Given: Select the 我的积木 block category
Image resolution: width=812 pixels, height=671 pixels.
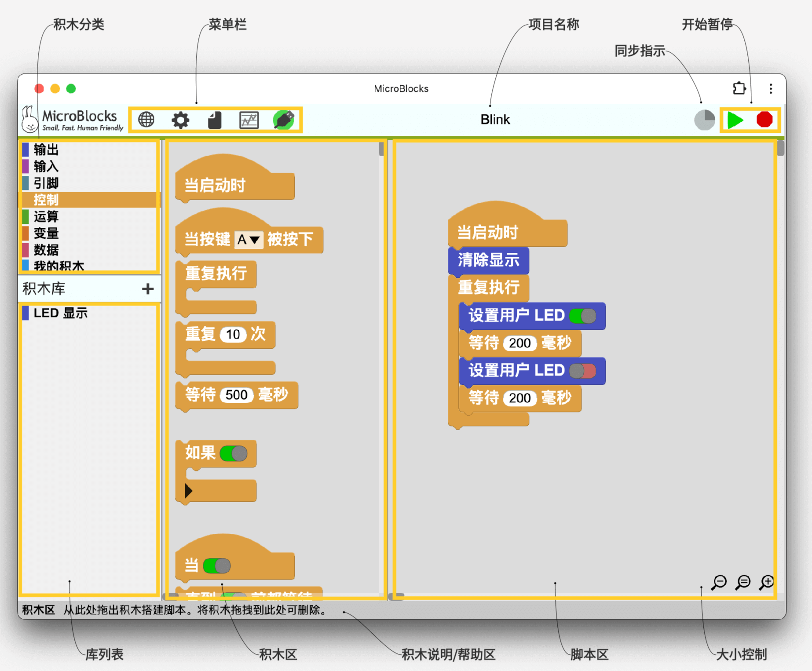Looking at the screenshot, I should click(89, 265).
